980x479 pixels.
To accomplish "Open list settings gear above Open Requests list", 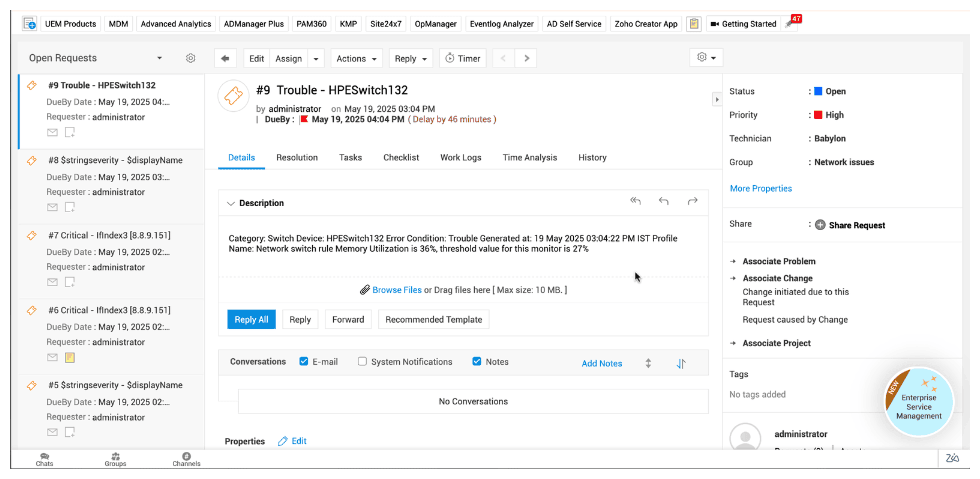I will coord(190,58).
